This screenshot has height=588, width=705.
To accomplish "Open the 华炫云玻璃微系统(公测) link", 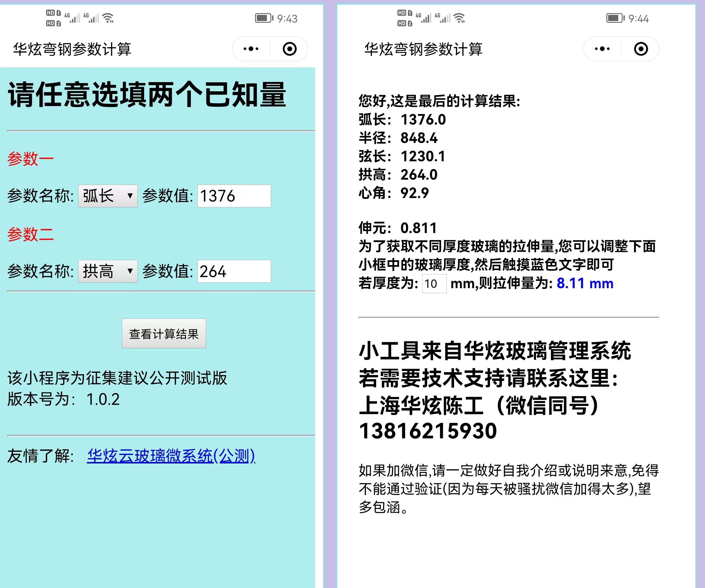I will coord(171,456).
